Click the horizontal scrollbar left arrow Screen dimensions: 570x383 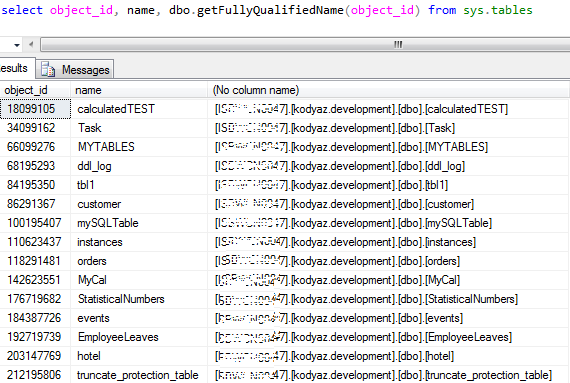coord(31,45)
